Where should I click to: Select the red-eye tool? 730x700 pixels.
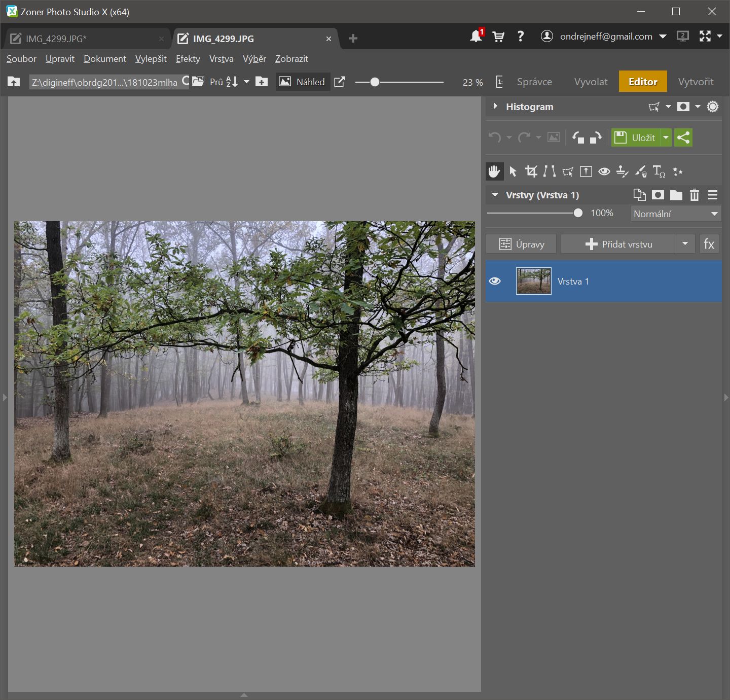(604, 171)
